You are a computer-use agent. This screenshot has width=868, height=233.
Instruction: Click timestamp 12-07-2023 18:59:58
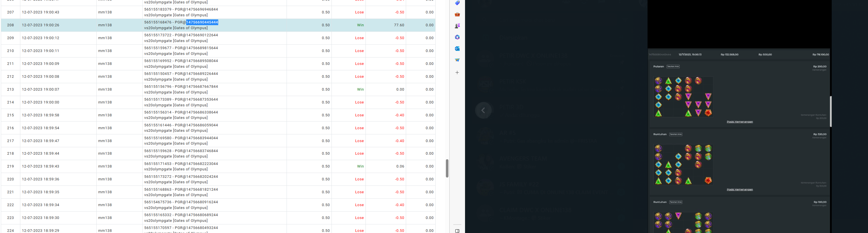pyautogui.click(x=40, y=115)
